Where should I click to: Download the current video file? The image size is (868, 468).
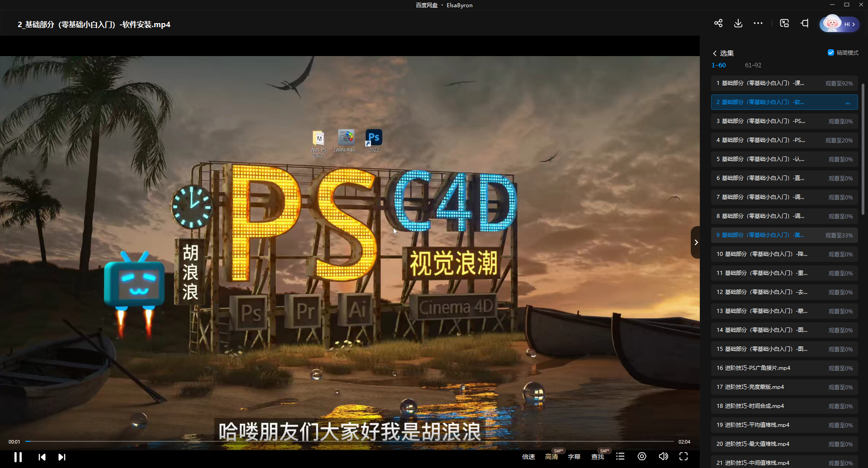(x=738, y=23)
